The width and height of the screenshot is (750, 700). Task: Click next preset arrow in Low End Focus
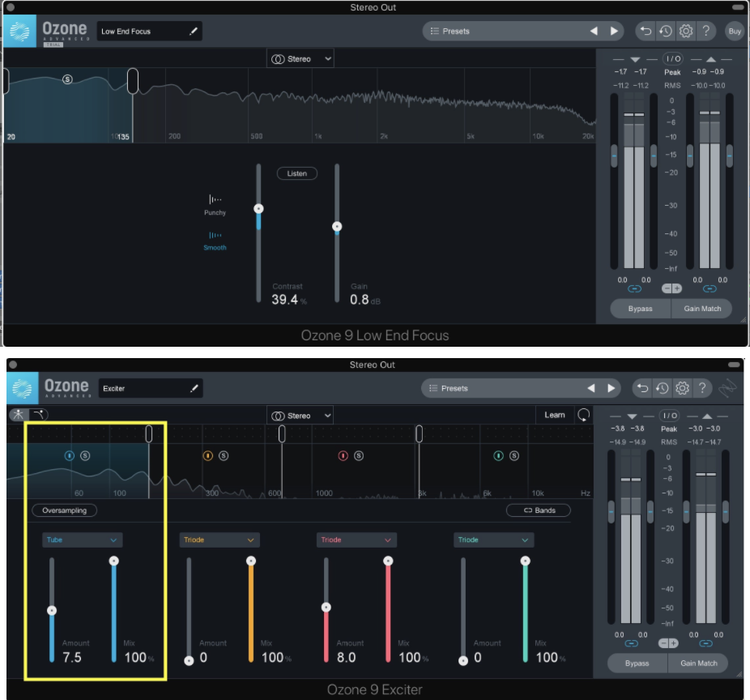pyautogui.click(x=614, y=32)
